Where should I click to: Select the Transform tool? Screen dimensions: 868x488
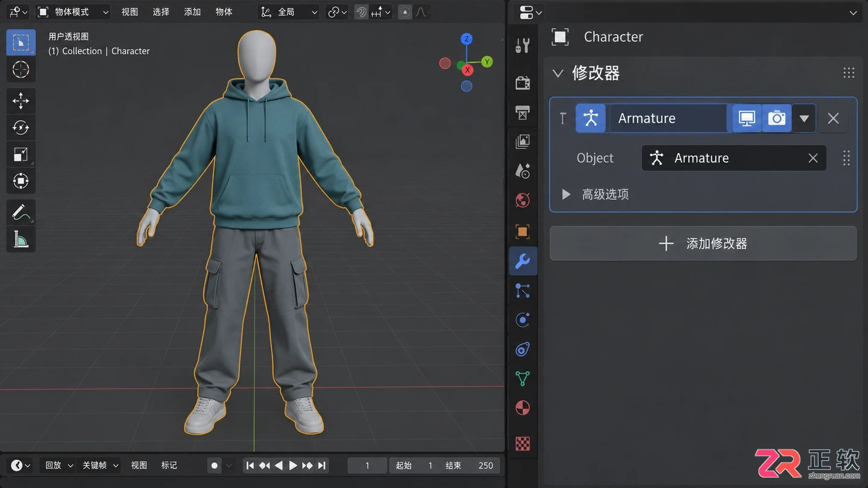(x=21, y=181)
